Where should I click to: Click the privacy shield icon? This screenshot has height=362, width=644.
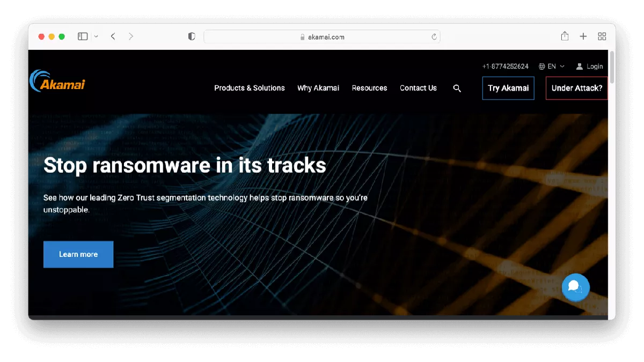tap(192, 36)
